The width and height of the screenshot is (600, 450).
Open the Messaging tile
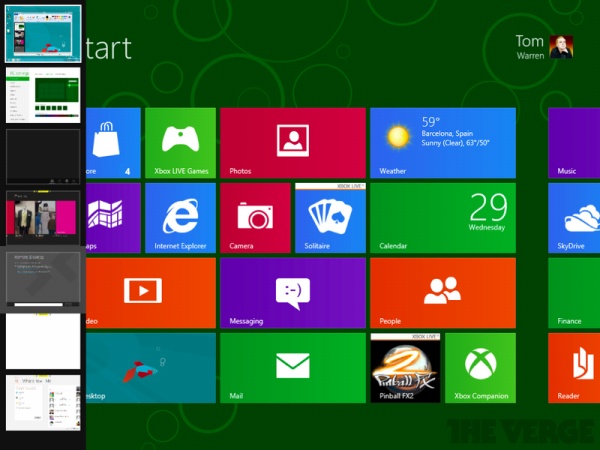click(292, 292)
